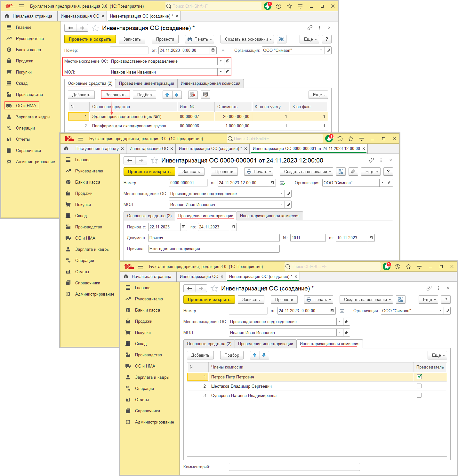The width and height of the screenshot is (458, 476).
Task: Click the home icon tab in the middle window
Action: click(66, 148)
